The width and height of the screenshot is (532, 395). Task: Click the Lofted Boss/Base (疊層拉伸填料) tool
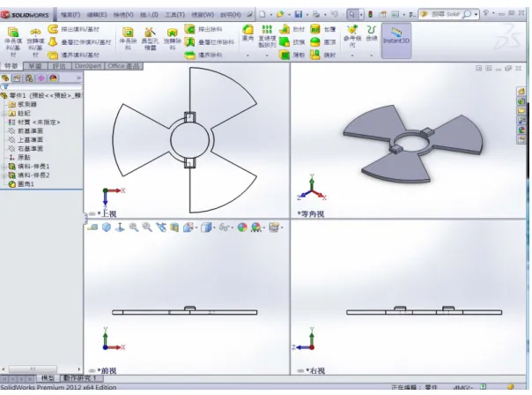[x=80, y=42]
